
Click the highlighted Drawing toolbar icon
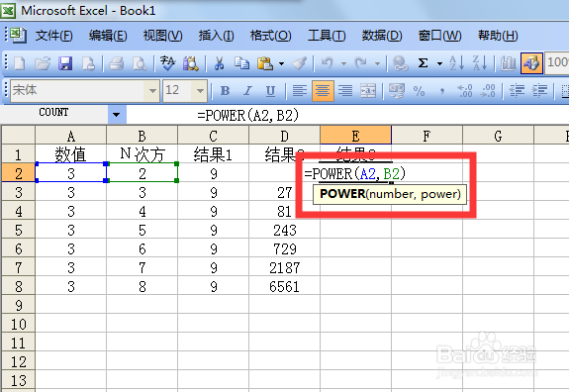click(x=531, y=63)
